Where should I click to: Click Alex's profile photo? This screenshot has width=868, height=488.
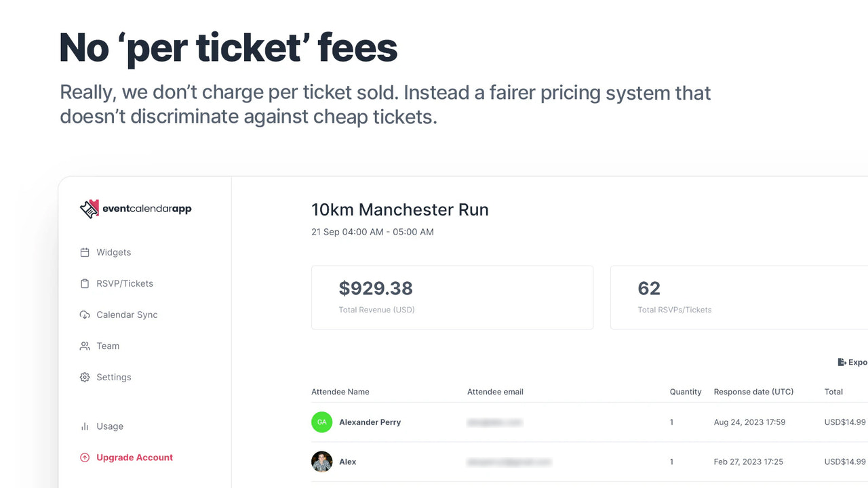(x=321, y=461)
